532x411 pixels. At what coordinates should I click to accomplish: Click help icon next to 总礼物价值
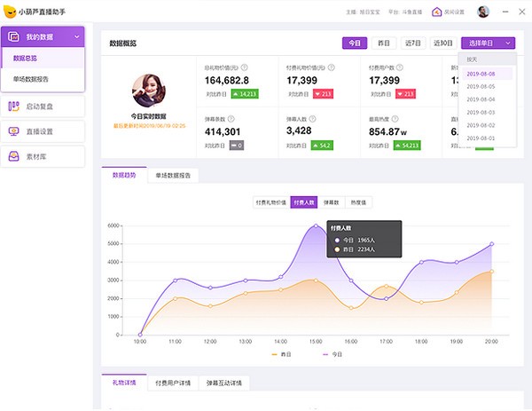click(244, 67)
